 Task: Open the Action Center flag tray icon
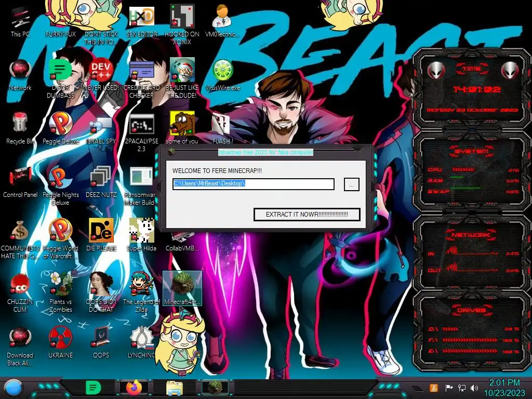pos(449,388)
